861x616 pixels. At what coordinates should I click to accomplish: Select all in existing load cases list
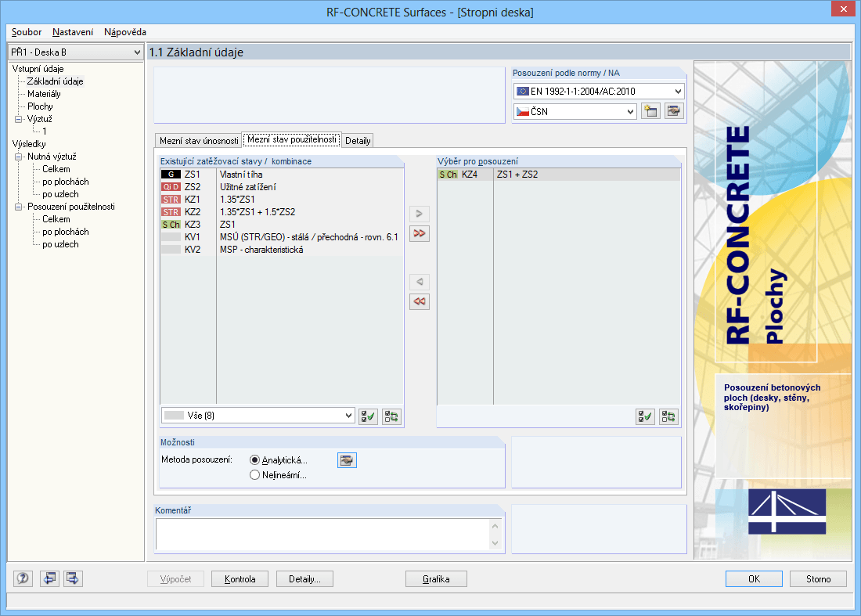coord(369,416)
